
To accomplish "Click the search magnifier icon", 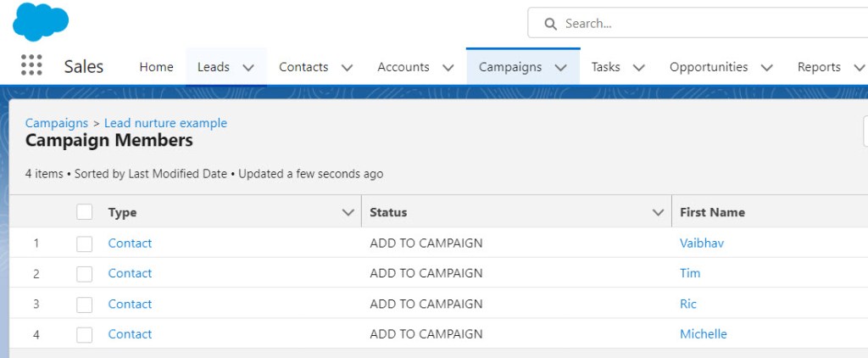I will (550, 24).
